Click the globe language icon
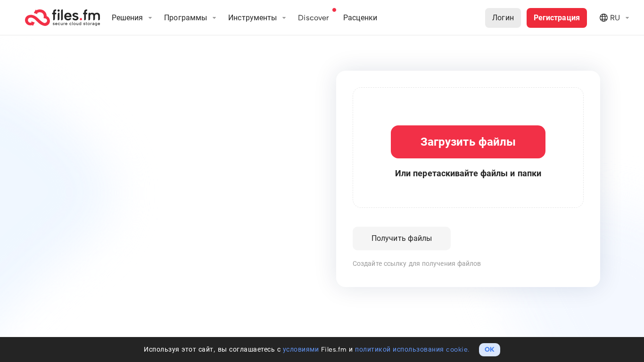The image size is (644, 362). [x=603, y=18]
